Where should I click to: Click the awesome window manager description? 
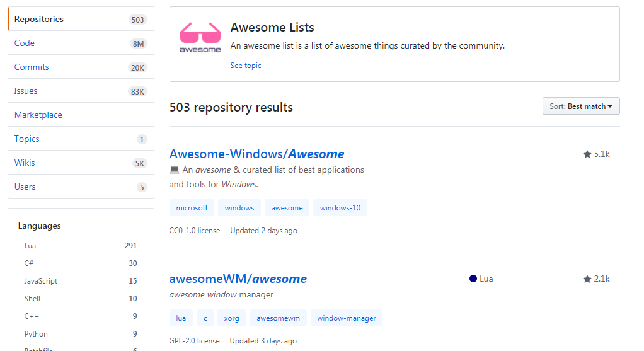click(221, 294)
